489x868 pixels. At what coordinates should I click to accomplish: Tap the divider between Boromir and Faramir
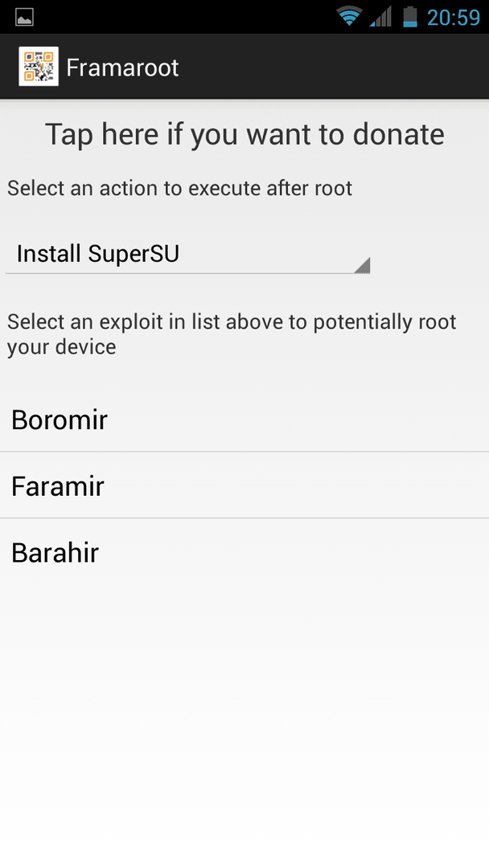244,452
